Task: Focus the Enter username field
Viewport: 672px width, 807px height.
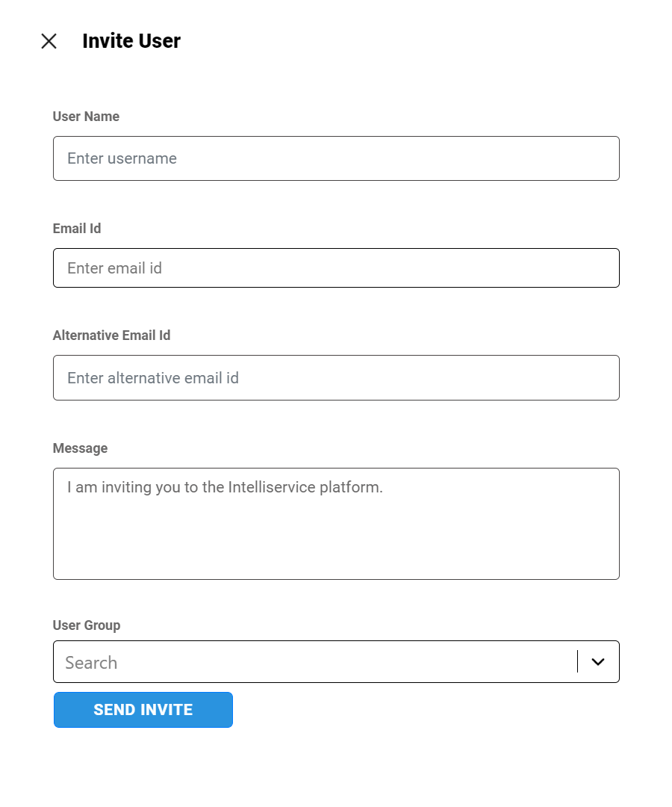Action: pyautogui.click(x=299, y=158)
